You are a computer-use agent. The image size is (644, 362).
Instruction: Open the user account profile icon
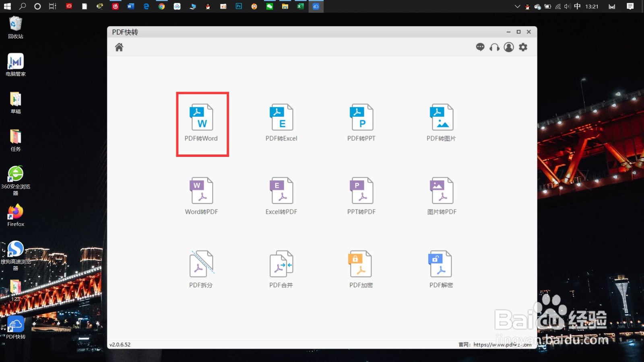pos(509,47)
